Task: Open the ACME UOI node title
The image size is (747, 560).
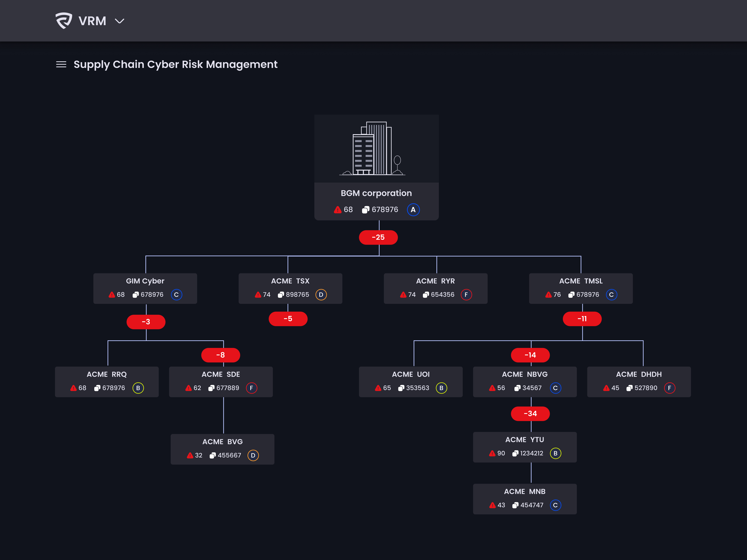Action: click(x=411, y=374)
